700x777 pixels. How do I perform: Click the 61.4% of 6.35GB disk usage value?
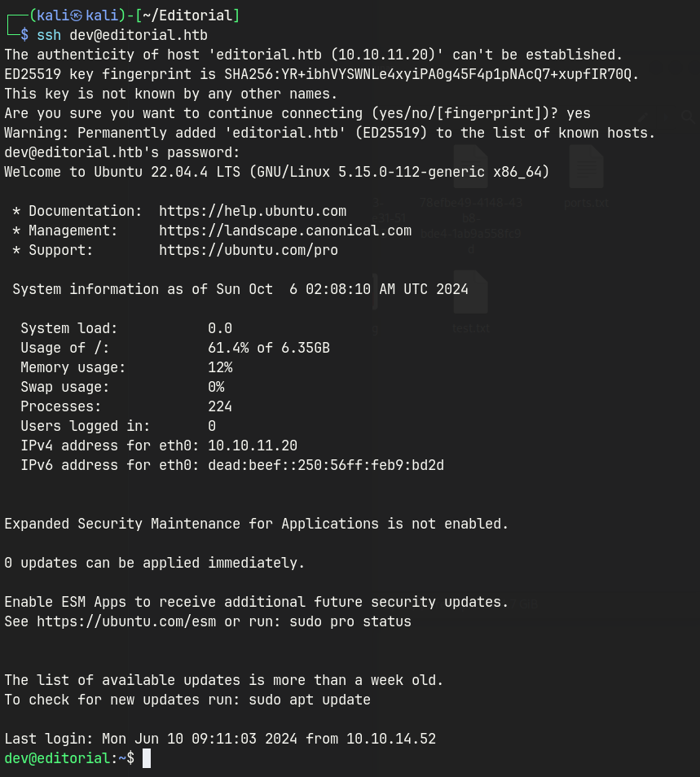click(269, 348)
